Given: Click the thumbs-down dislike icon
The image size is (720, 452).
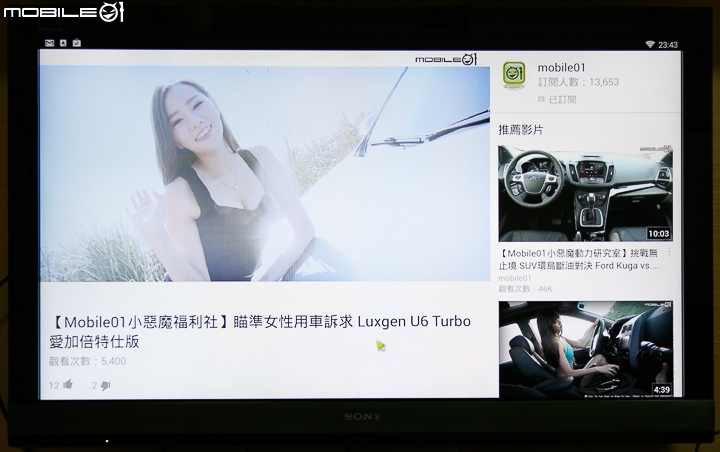Looking at the screenshot, I should tap(106, 385).
